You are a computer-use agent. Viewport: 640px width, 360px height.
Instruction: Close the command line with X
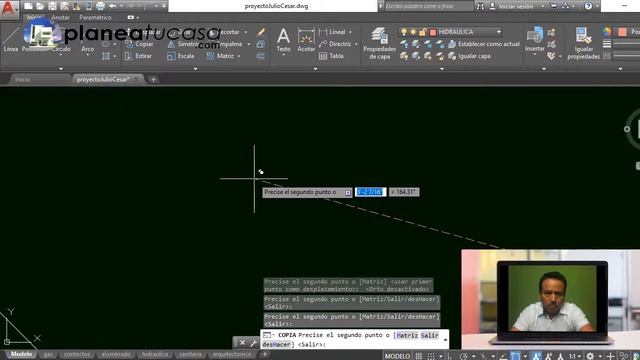click(242, 343)
